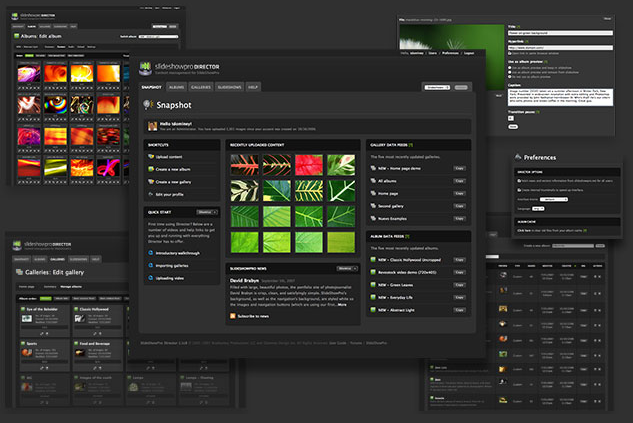The height and width of the screenshot is (423, 633).
Task: Click the Logout link in the top bar
Action: point(469,53)
